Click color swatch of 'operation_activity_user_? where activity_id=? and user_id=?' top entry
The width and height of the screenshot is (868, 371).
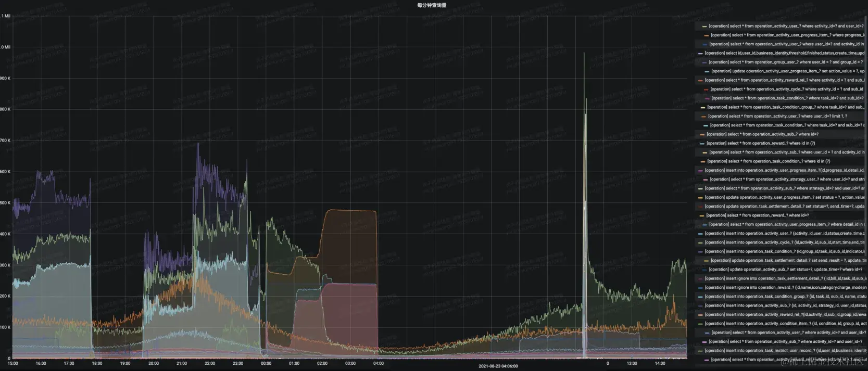click(x=704, y=26)
